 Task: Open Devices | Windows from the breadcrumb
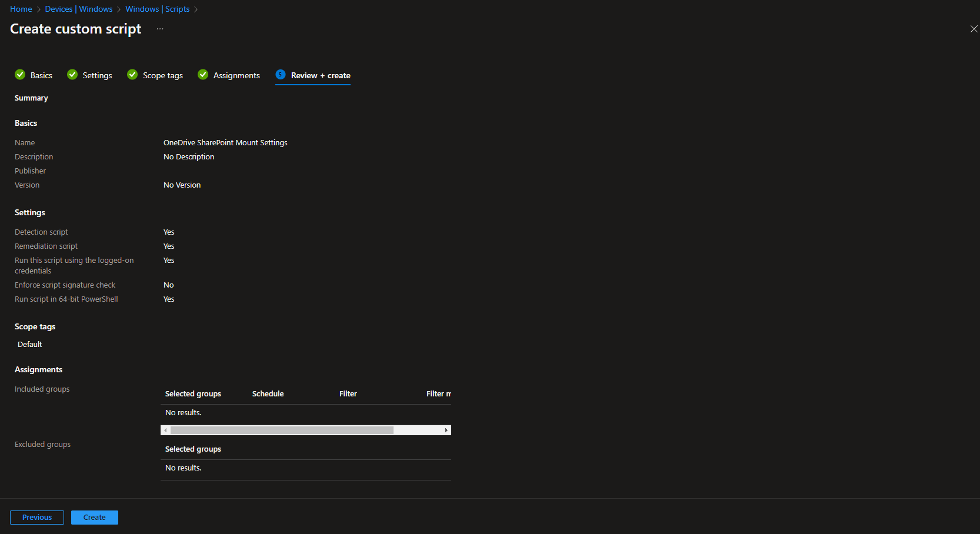[78, 9]
